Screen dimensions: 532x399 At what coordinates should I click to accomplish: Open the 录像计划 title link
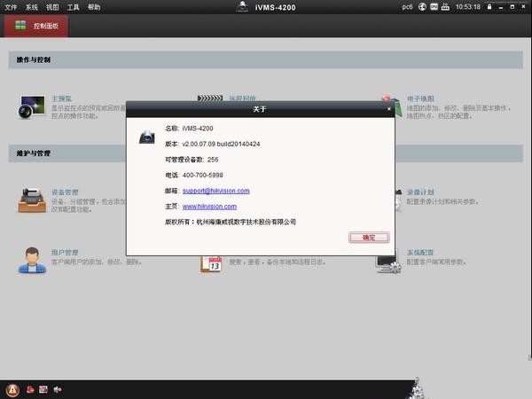pos(420,192)
